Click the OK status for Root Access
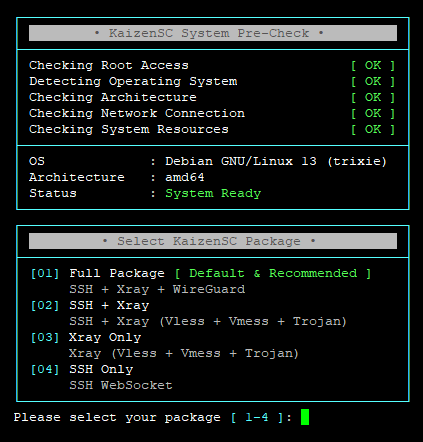 pos(373,65)
